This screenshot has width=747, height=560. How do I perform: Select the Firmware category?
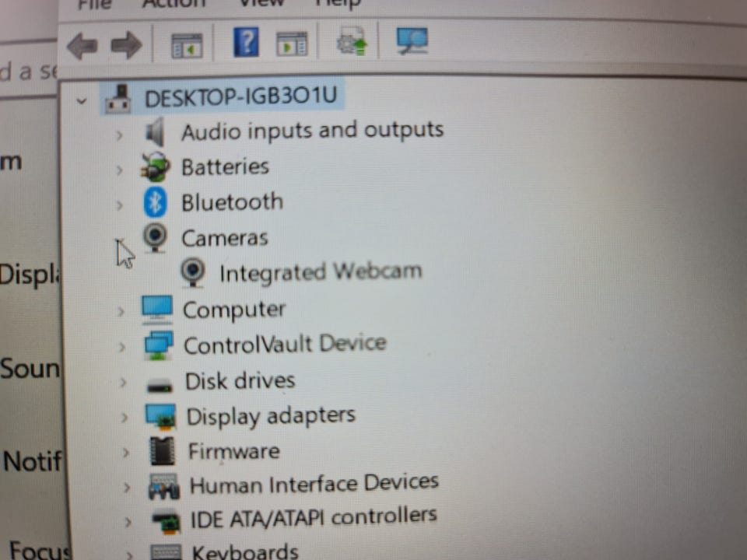(234, 451)
